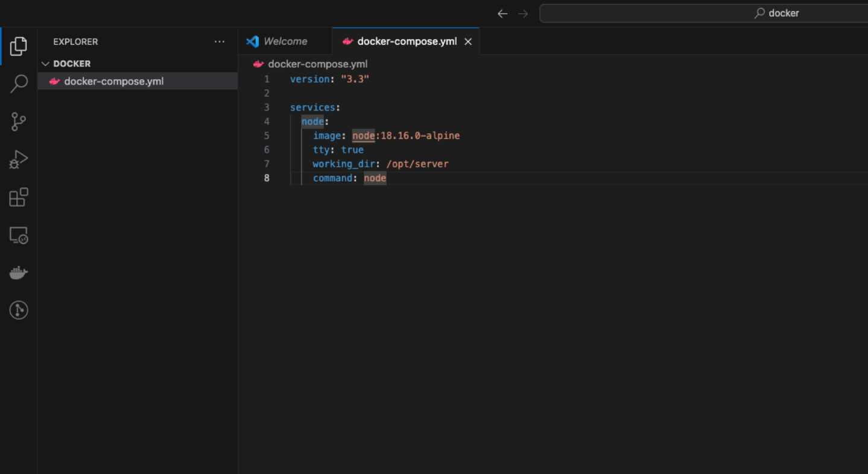The image size is (868, 474).
Task: Click the node value after command
Action: tap(375, 178)
